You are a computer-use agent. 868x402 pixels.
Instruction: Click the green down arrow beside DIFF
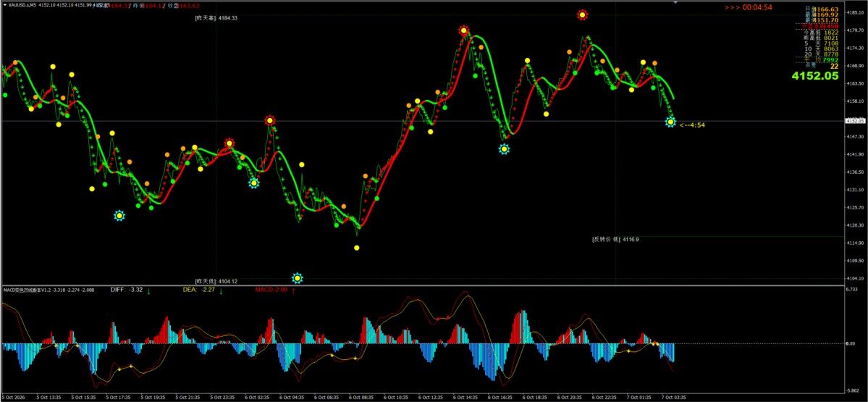(149, 290)
